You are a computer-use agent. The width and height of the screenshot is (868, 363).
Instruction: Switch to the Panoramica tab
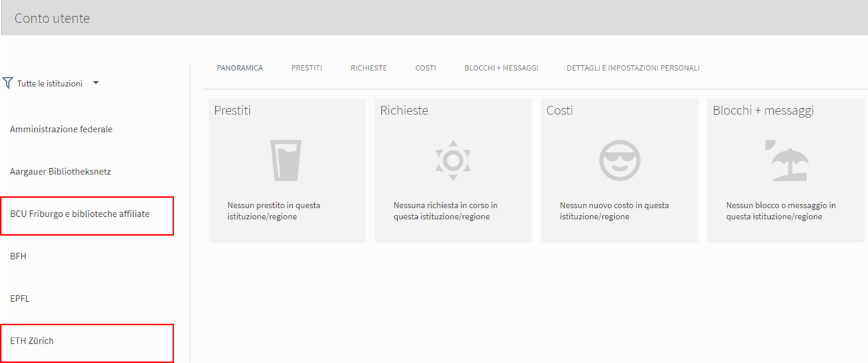click(x=240, y=68)
